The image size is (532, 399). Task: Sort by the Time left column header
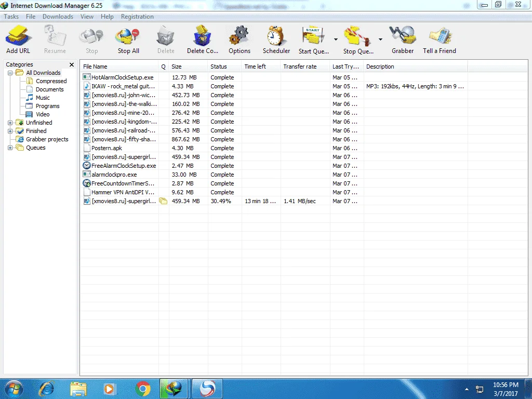coord(261,66)
